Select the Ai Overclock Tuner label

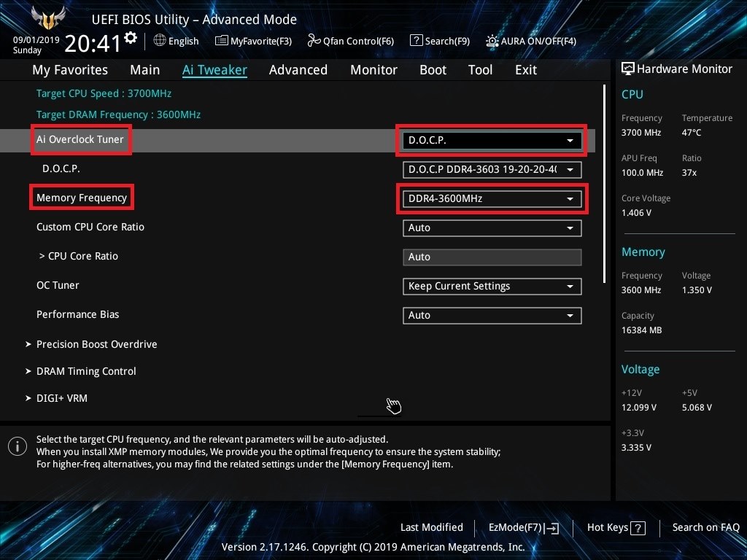[x=80, y=139]
